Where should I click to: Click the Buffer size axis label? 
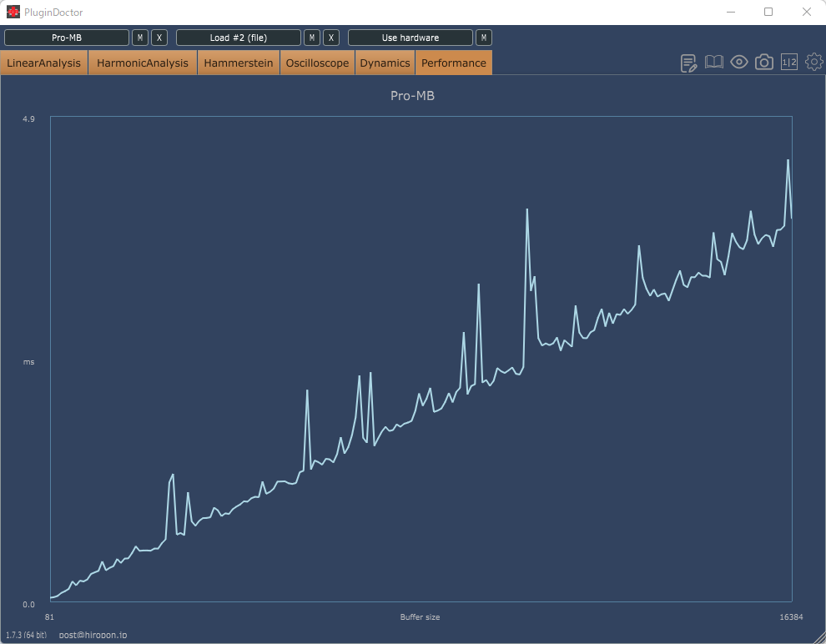(x=420, y=617)
